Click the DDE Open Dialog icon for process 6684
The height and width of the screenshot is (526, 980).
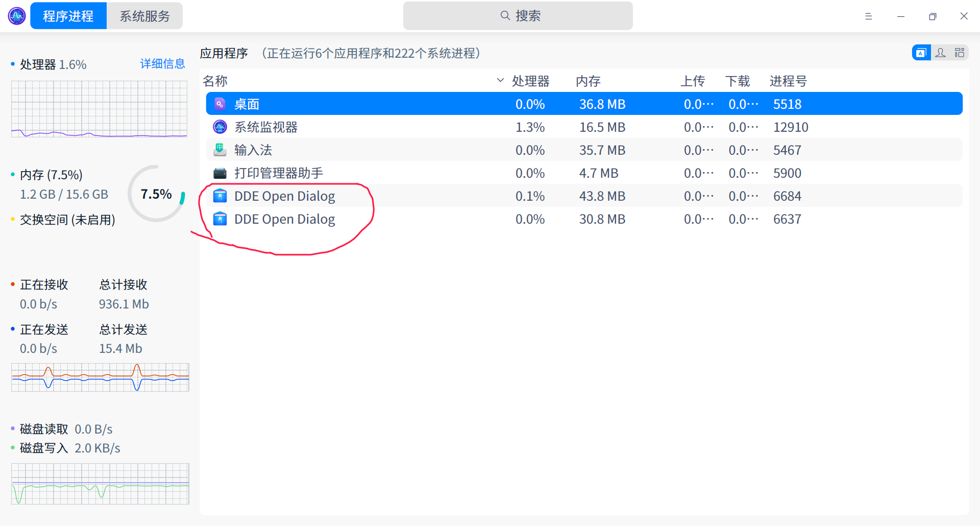point(219,196)
